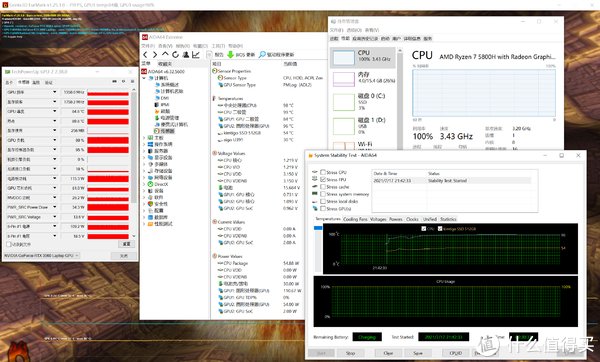Uncheck the Stress FPU checkbox
Image resolution: width=600 pixels, height=362 pixels.
click(x=323, y=179)
